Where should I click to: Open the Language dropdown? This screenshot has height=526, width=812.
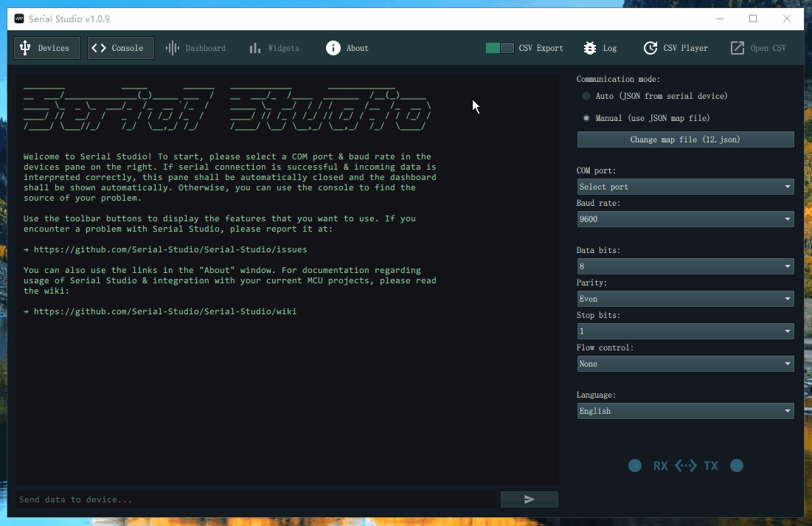pos(684,410)
